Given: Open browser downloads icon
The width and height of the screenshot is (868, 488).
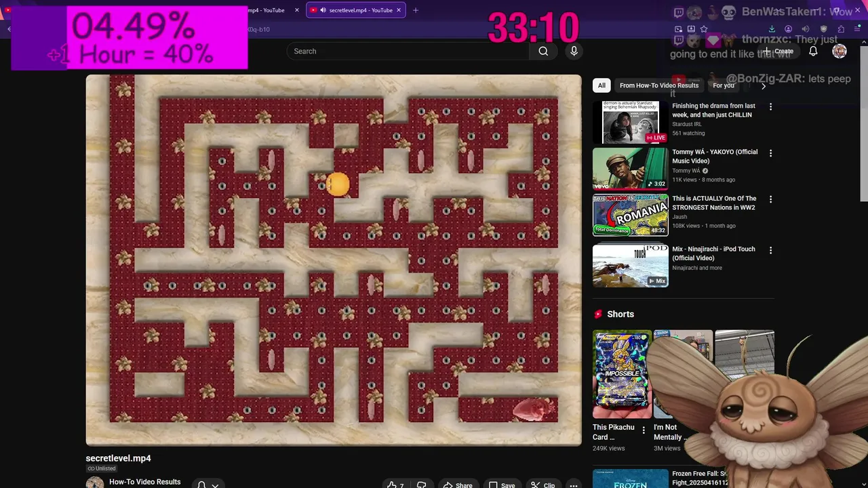Looking at the screenshot, I should [x=772, y=29].
